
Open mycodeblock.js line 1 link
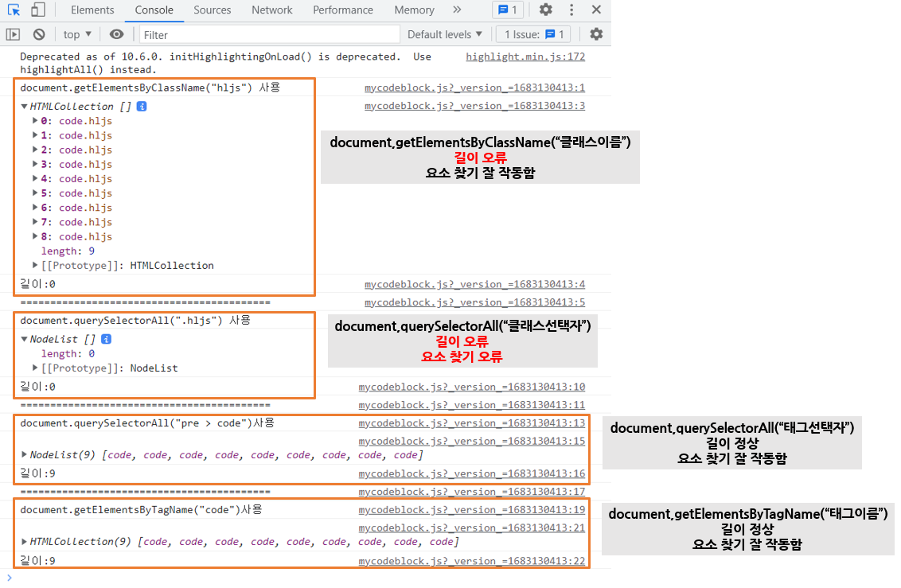click(474, 88)
